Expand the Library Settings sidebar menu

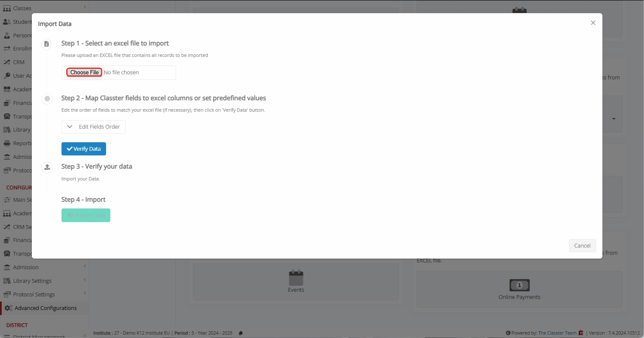(45, 281)
